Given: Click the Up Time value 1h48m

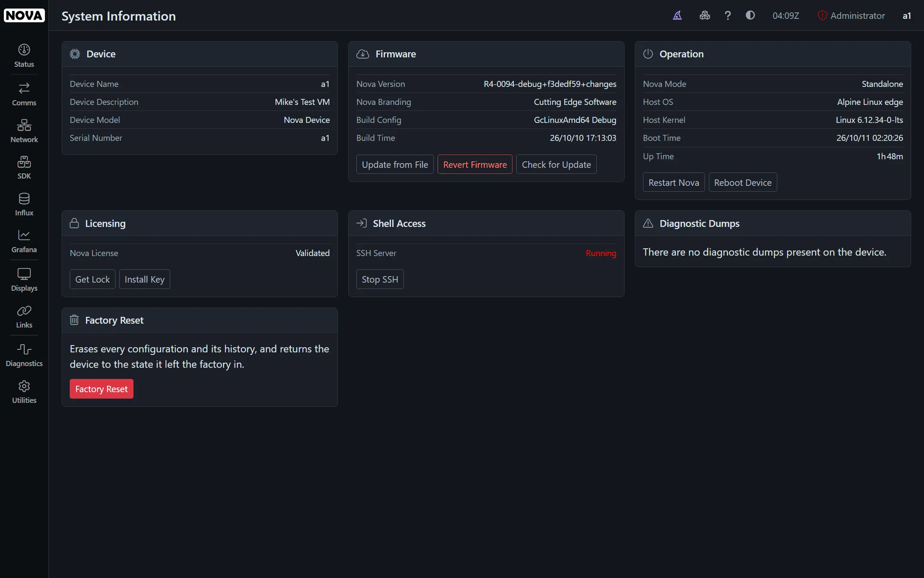Looking at the screenshot, I should point(890,156).
